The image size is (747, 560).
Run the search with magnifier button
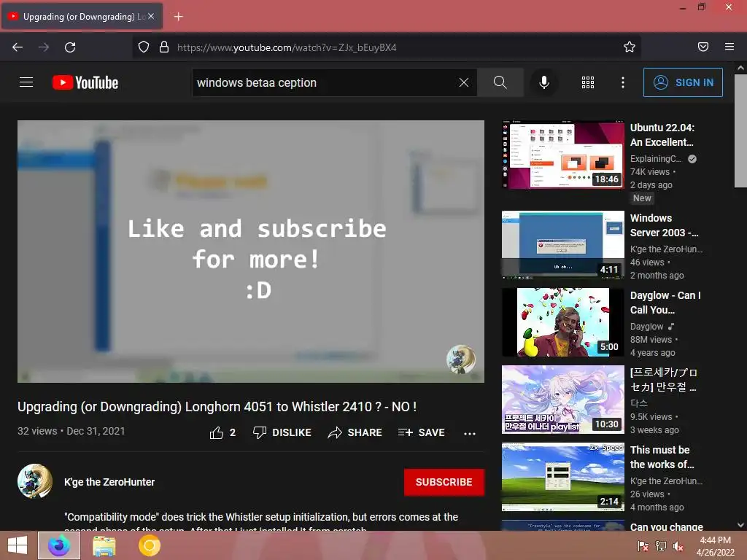coord(500,82)
